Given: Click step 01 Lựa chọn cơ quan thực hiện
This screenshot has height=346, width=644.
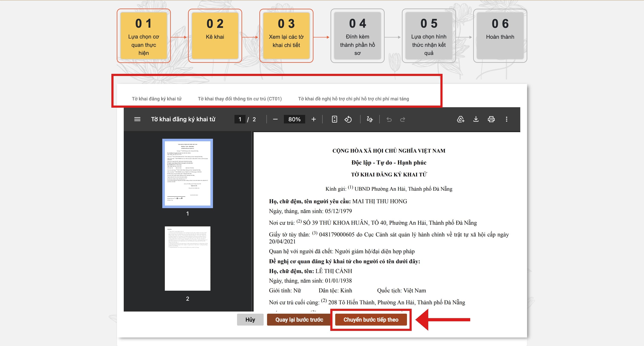Looking at the screenshot, I should [144, 36].
